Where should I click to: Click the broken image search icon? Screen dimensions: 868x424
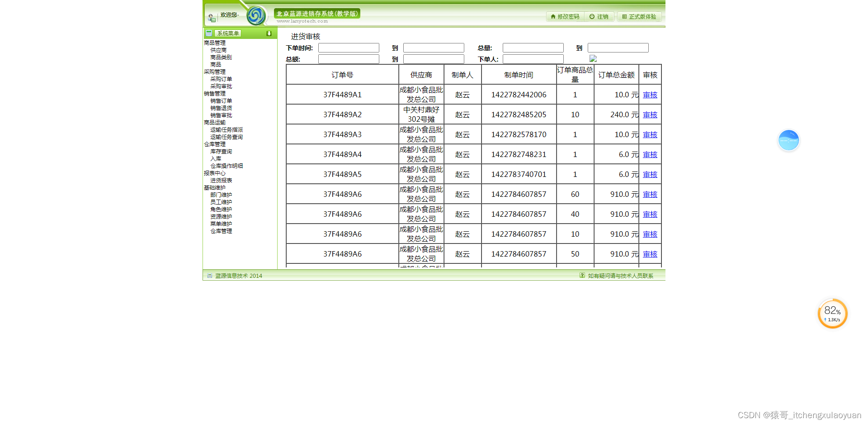(x=593, y=58)
